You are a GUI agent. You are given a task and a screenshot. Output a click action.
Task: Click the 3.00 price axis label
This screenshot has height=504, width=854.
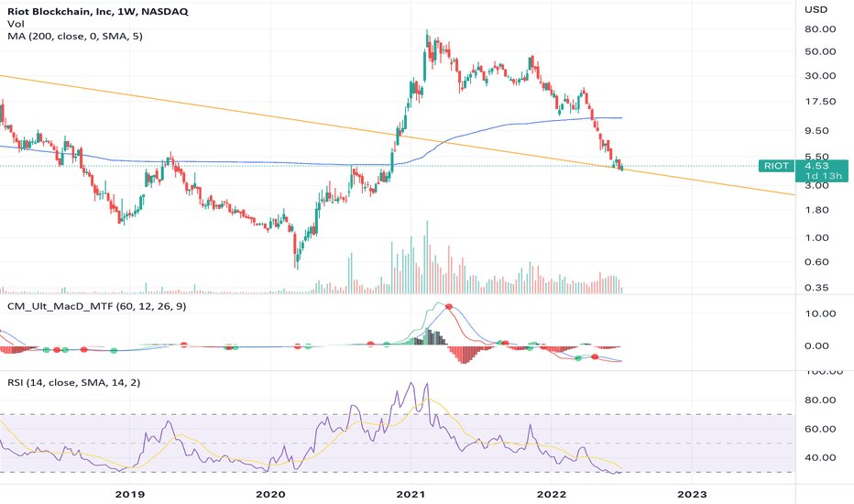817,186
